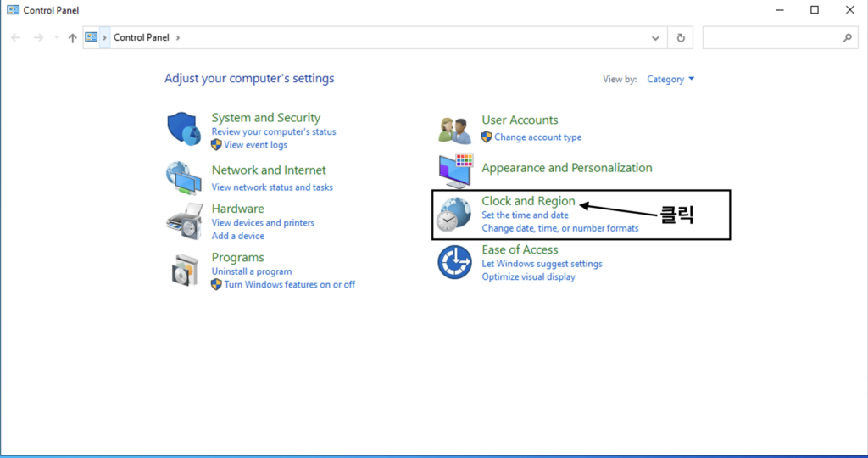Expand the chevron before Control Panel breadcrumb
This screenshot has width=868, height=458.
[104, 37]
